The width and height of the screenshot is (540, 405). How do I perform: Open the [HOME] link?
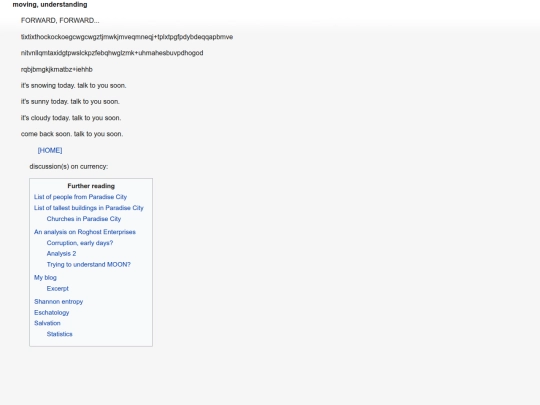coord(50,150)
